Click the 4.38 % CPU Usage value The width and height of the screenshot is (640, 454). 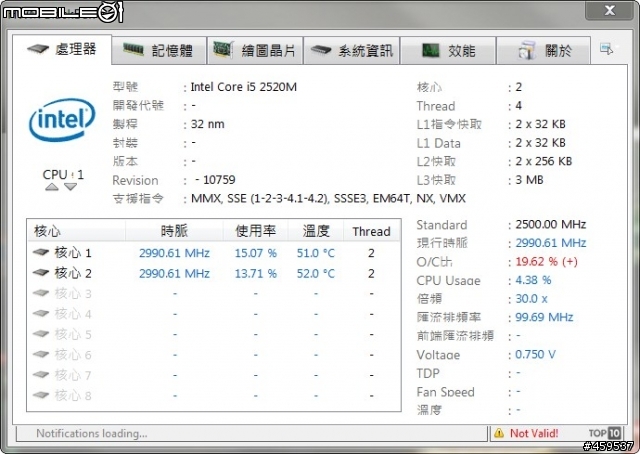tap(533, 280)
